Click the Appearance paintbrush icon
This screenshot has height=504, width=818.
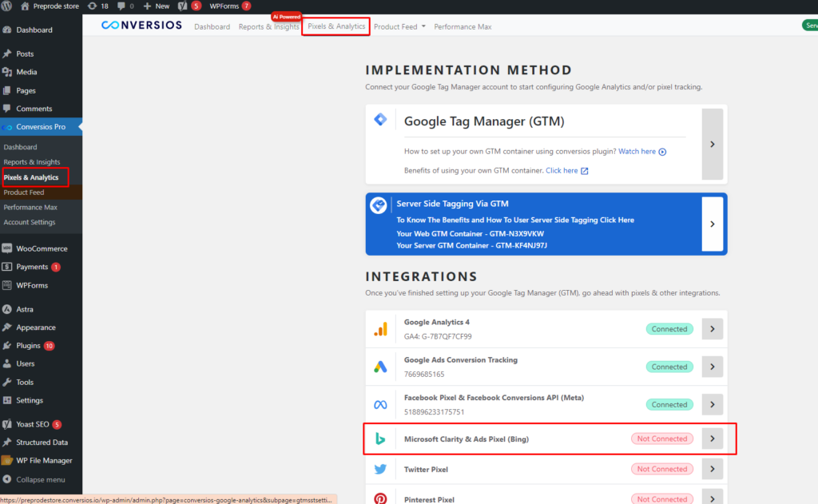coord(6,327)
